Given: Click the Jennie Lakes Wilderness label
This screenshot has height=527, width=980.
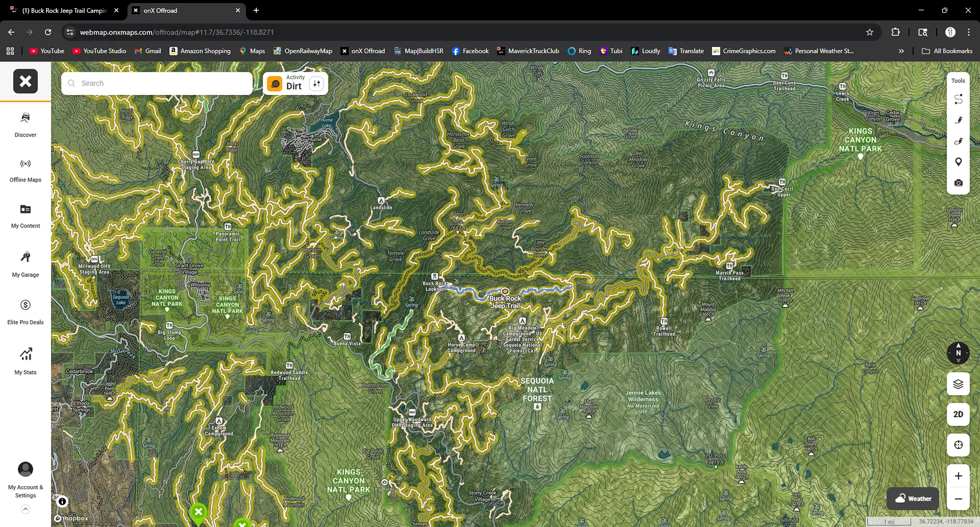Looking at the screenshot, I should [x=643, y=396].
